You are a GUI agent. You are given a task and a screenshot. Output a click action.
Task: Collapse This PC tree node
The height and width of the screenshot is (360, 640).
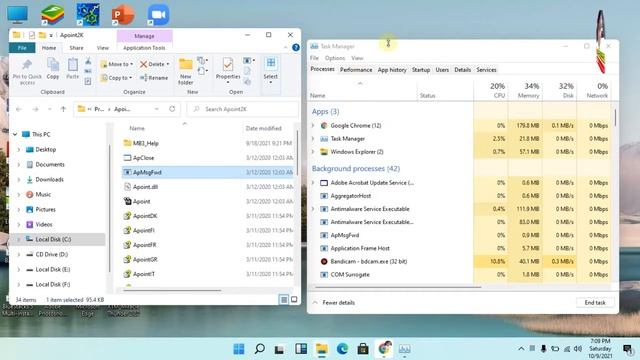click(x=15, y=134)
